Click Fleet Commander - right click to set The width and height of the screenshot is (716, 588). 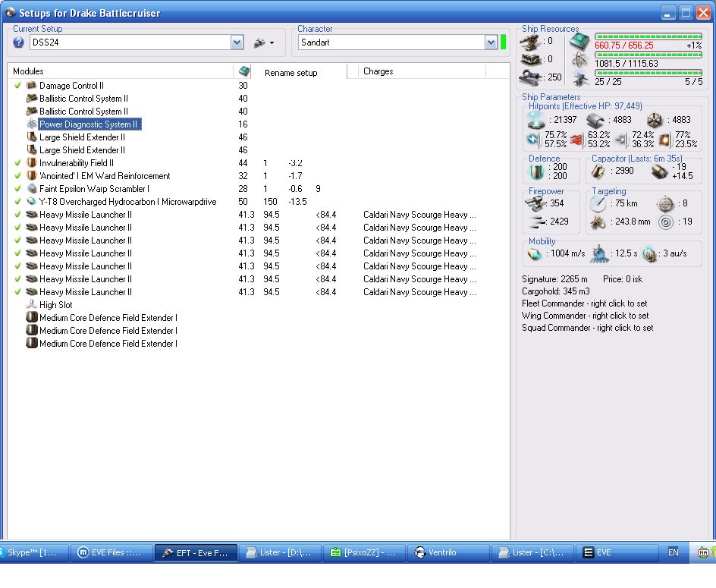585,303
